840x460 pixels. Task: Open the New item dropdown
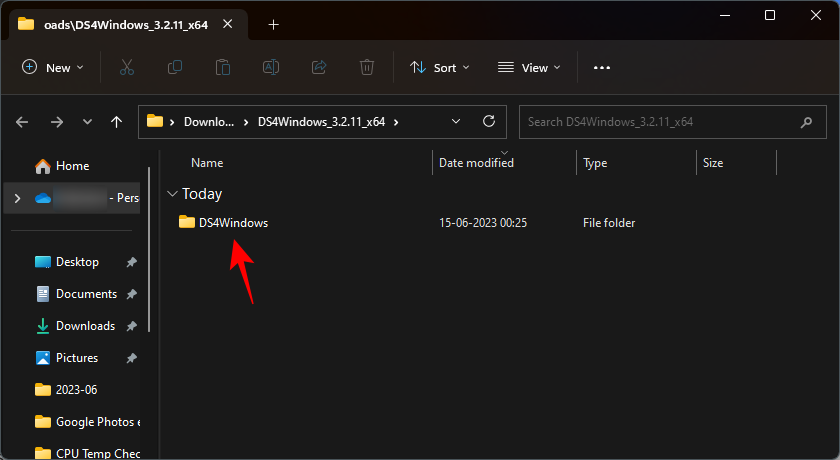pos(52,67)
